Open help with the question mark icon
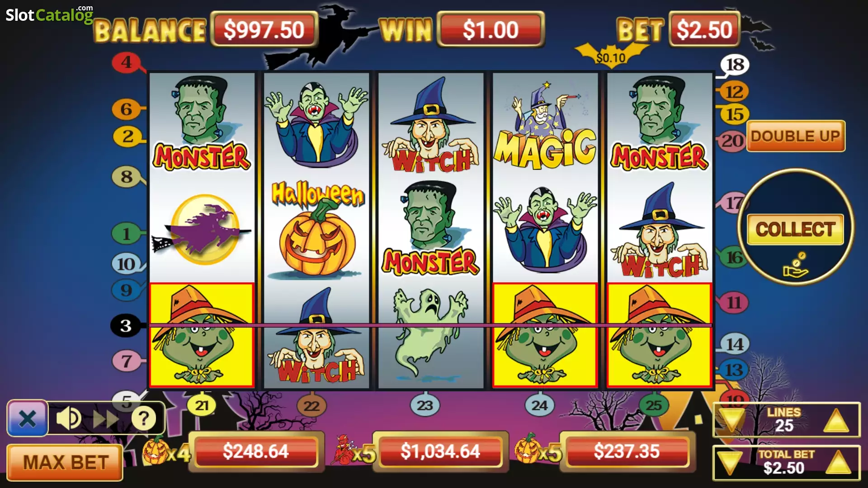Image resolution: width=868 pixels, height=488 pixels. coord(144,418)
